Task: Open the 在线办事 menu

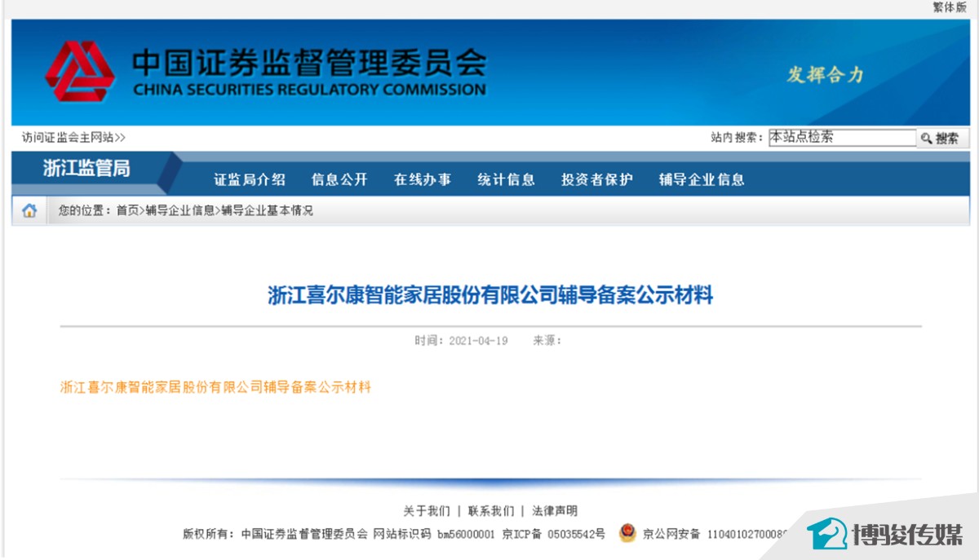Action: pos(423,179)
